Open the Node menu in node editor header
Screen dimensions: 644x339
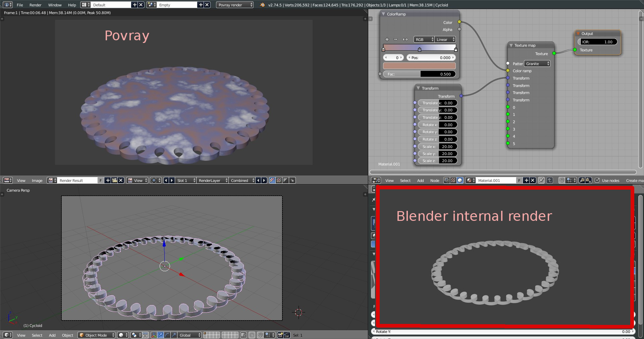pos(434,181)
